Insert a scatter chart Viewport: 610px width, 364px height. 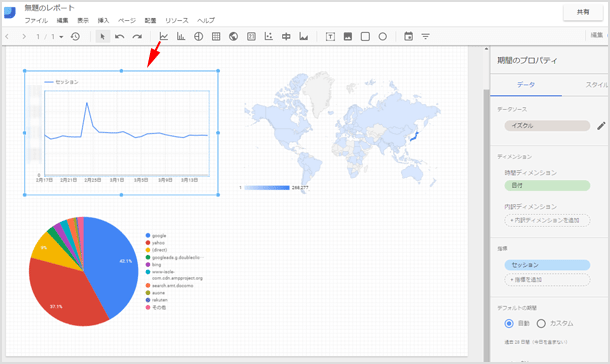pos(268,37)
